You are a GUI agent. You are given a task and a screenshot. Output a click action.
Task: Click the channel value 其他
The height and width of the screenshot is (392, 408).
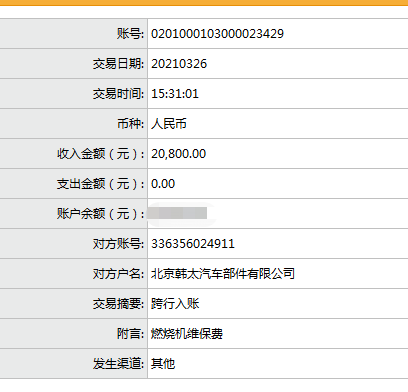[x=163, y=364]
